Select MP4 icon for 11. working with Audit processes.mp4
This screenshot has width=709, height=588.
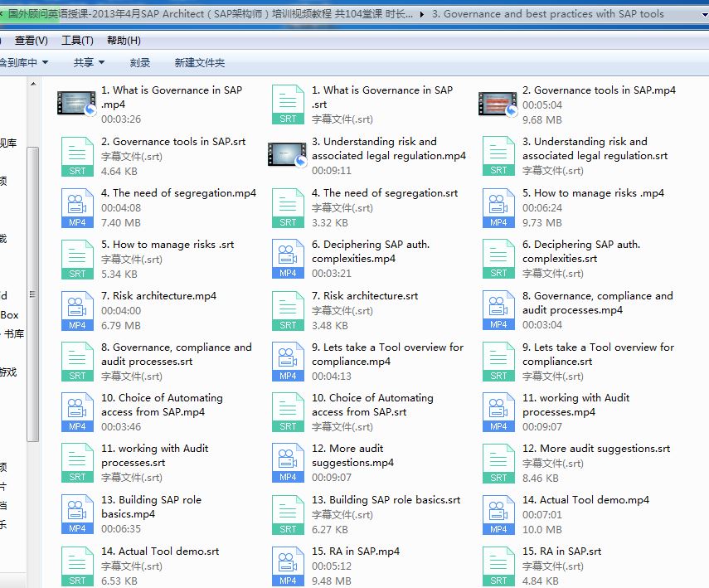tap(498, 412)
